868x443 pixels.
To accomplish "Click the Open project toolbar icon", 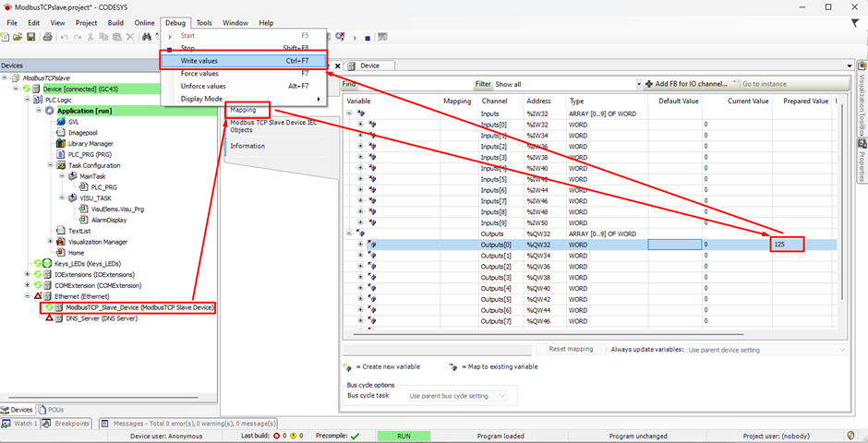I will point(18,37).
